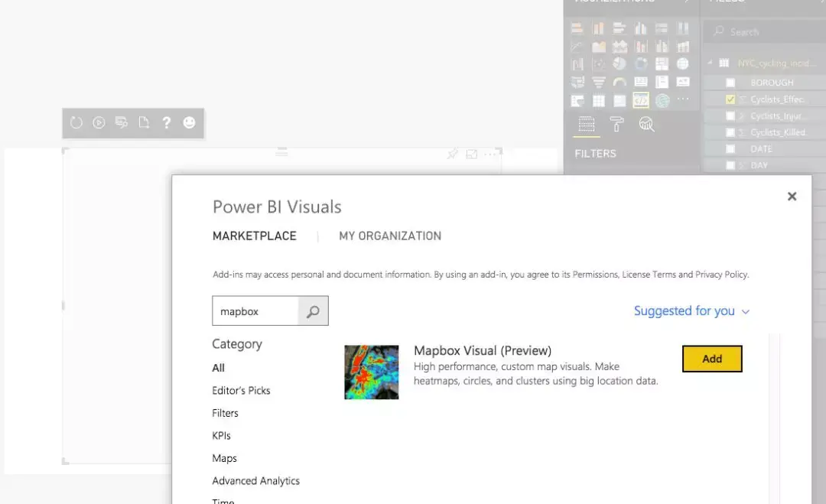Select the funnel chart visual icon
826x504 pixels.
coord(599,82)
